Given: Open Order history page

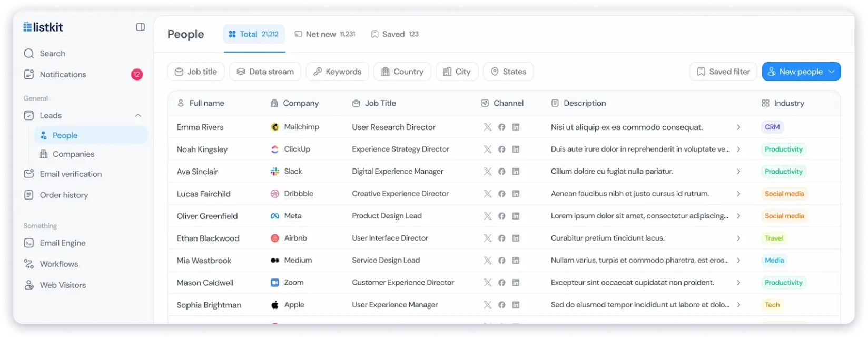Looking at the screenshot, I should pos(56,195).
